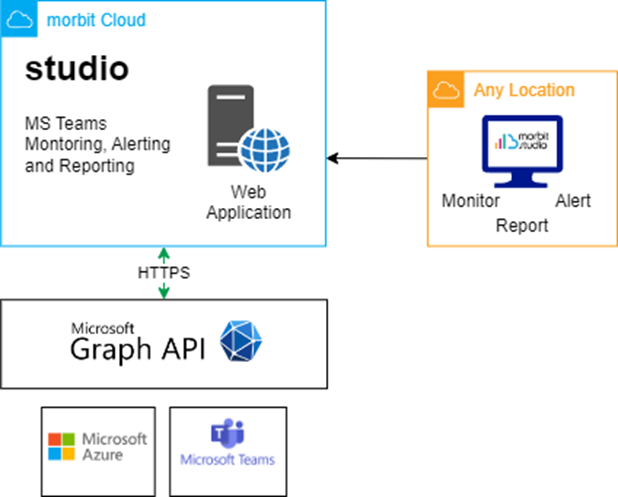The width and height of the screenshot is (618, 497).
Task: Click the 'Microsoft Azure' text
Action: 114,447
